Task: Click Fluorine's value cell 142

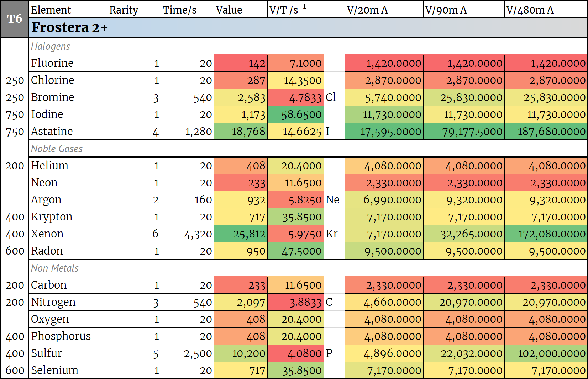Action: 241,63
